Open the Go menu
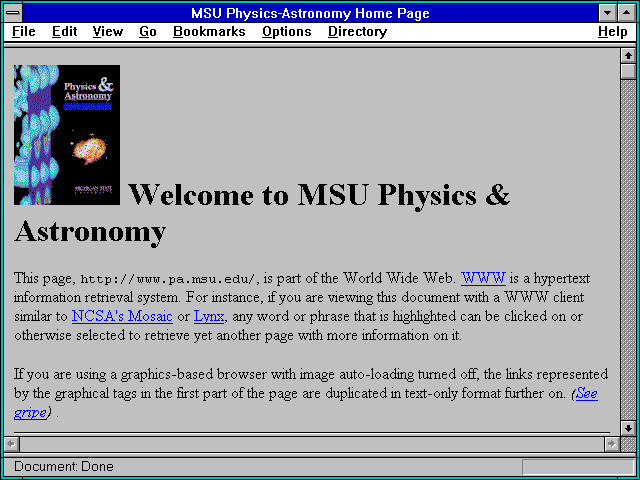This screenshot has height=480, width=640. [x=148, y=32]
